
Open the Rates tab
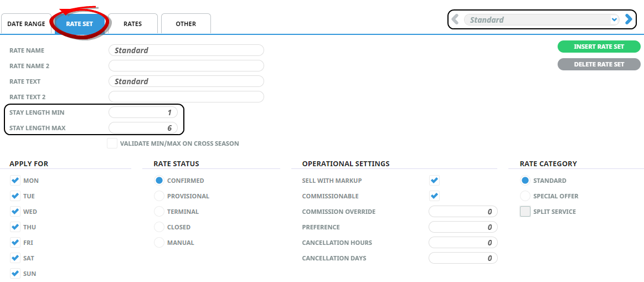132,24
